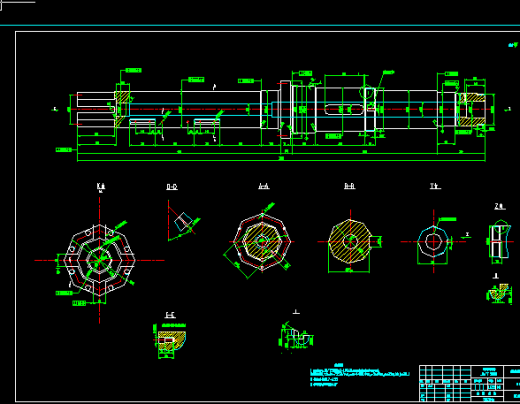Viewport: 520px width, 404px height.
Task: Click the T direction view label
Action: pos(435,186)
